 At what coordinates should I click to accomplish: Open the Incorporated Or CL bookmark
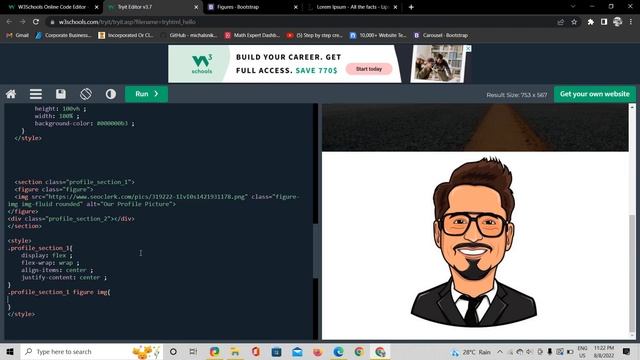[126, 36]
